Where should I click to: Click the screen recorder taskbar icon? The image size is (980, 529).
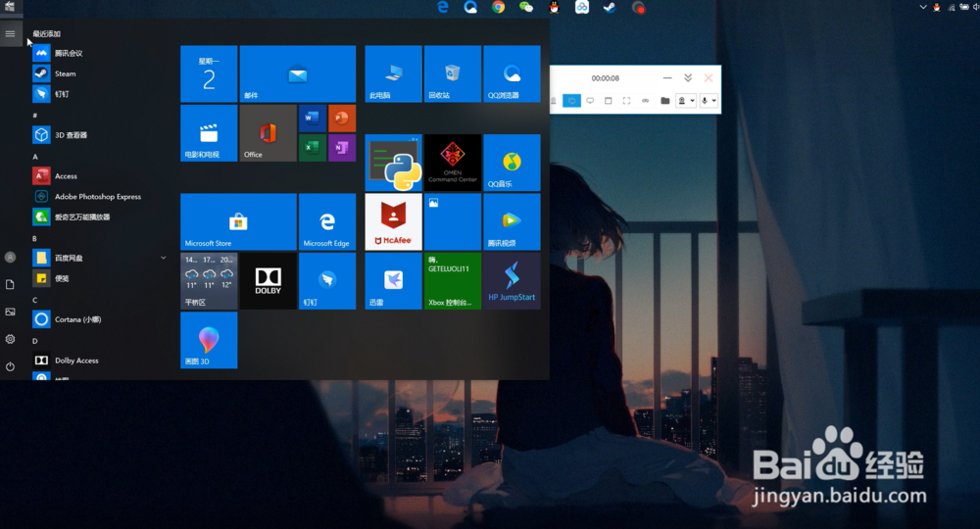638,7
